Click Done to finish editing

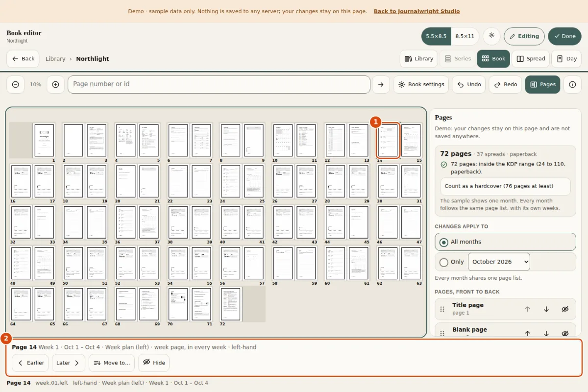tap(564, 36)
